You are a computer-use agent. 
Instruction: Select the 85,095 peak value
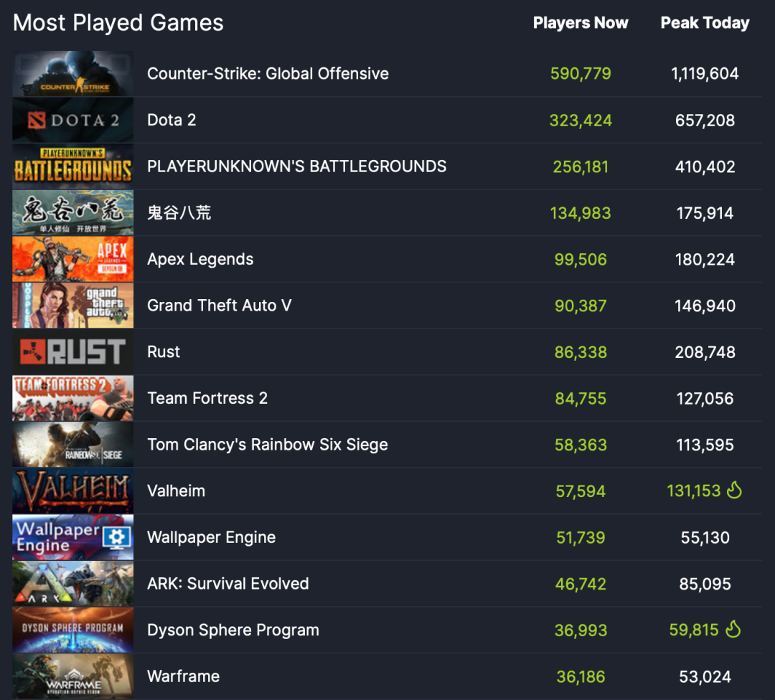705,585
